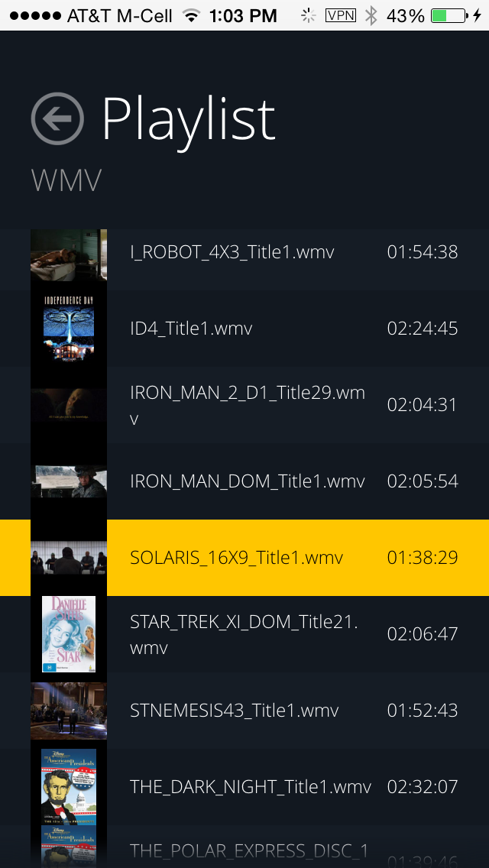This screenshot has width=489, height=868.
Task: Tap the VPN indicator in status bar
Action: [x=341, y=15]
